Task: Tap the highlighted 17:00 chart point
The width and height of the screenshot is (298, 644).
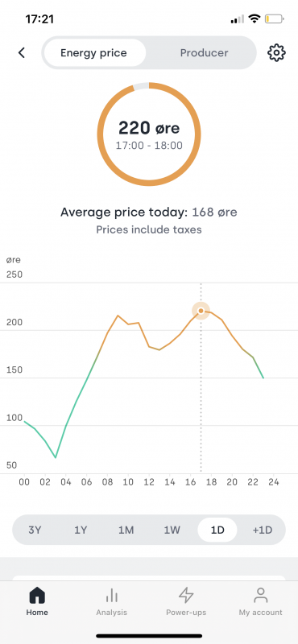Action: pos(201,311)
